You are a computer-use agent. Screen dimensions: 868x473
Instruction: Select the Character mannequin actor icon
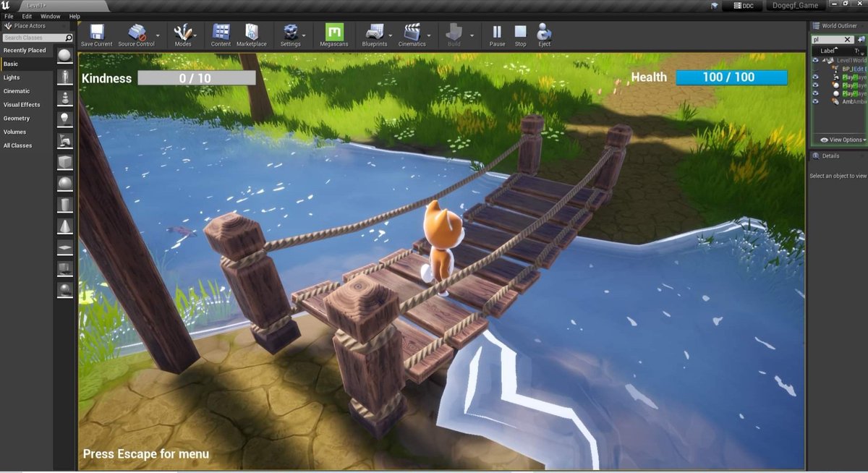[x=65, y=77]
